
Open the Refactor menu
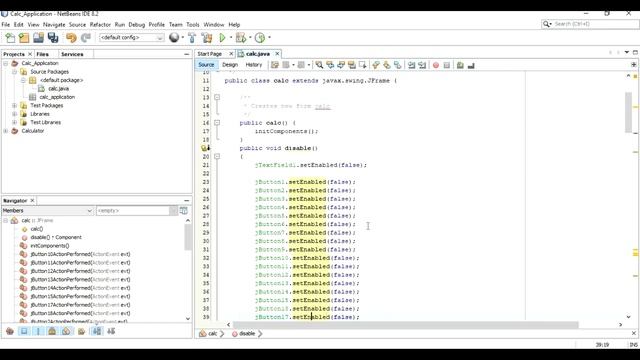coord(100,24)
